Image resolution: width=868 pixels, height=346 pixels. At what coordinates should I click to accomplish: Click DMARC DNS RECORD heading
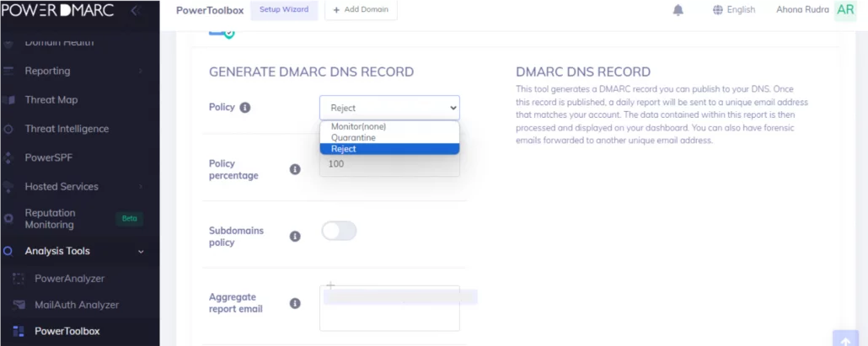tap(583, 72)
